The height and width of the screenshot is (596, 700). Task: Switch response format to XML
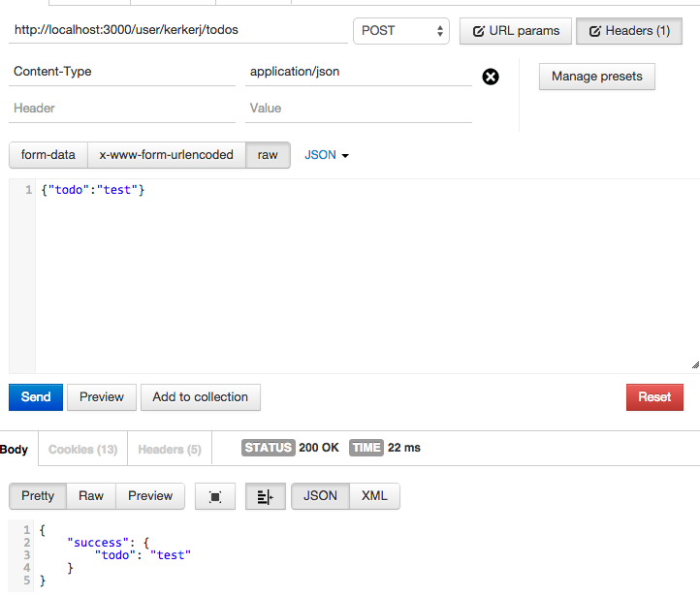pos(374,496)
